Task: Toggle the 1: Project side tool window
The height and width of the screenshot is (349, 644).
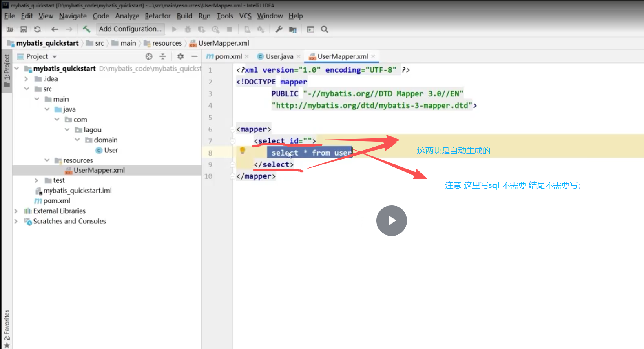Action: click(x=7, y=71)
